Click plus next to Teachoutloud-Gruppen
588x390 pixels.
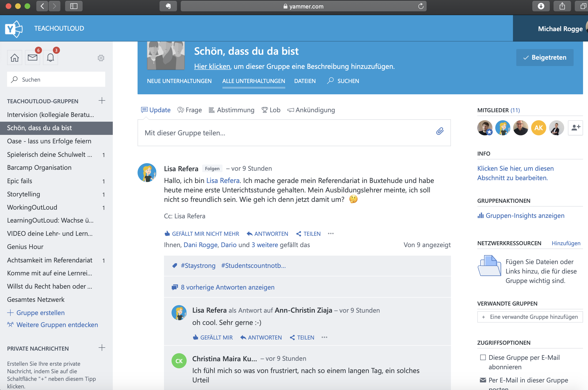tap(102, 101)
